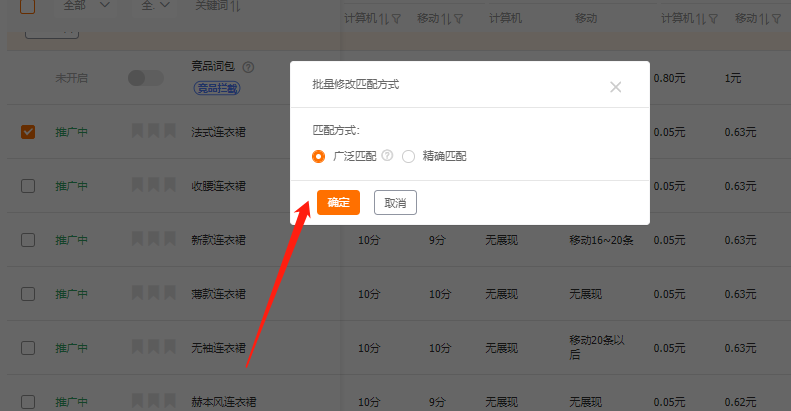Filter the 移动 column above 0.63元 bids
Image resolution: width=791 pixels, height=411 pixels.
776,19
